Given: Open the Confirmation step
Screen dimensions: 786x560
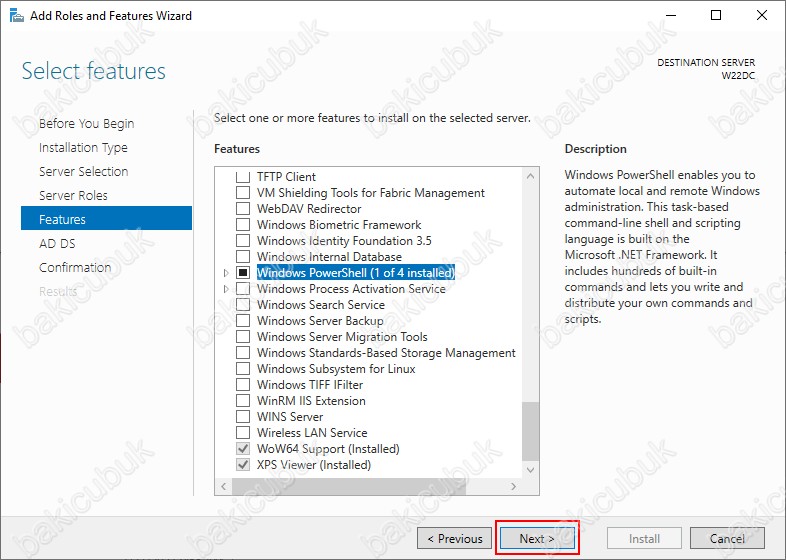Looking at the screenshot, I should click(75, 267).
